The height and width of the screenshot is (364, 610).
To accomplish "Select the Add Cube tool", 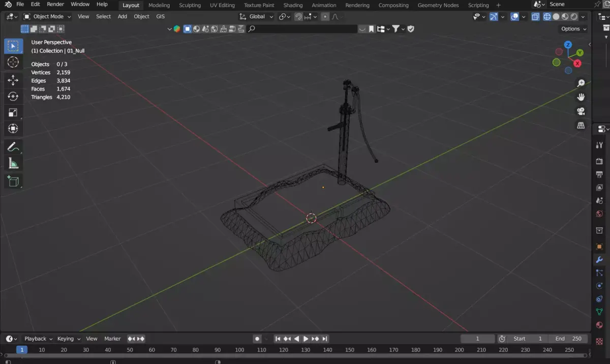I will [13, 181].
